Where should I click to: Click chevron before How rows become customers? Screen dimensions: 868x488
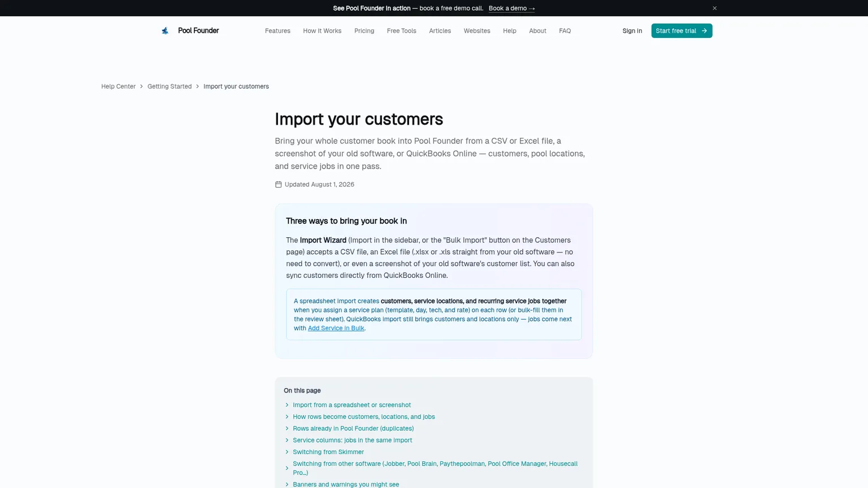287,417
